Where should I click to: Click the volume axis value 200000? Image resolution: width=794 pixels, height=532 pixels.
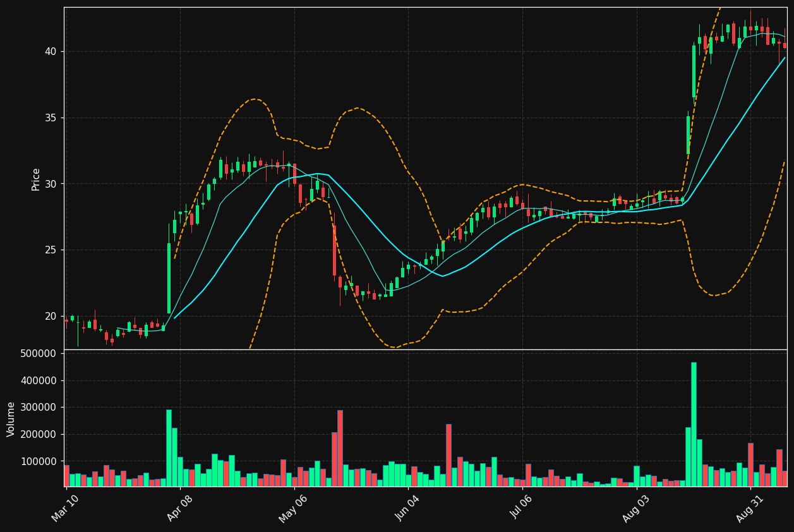tap(39, 435)
